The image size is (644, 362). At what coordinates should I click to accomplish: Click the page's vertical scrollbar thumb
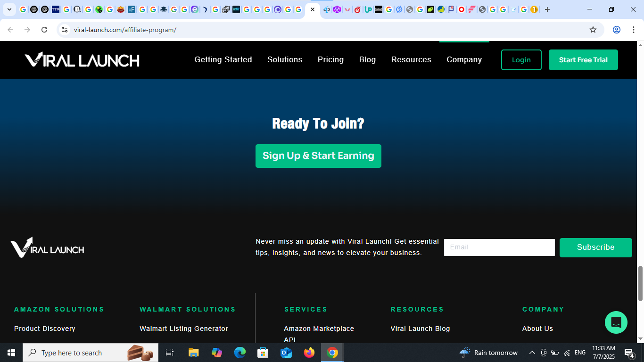click(x=640, y=283)
